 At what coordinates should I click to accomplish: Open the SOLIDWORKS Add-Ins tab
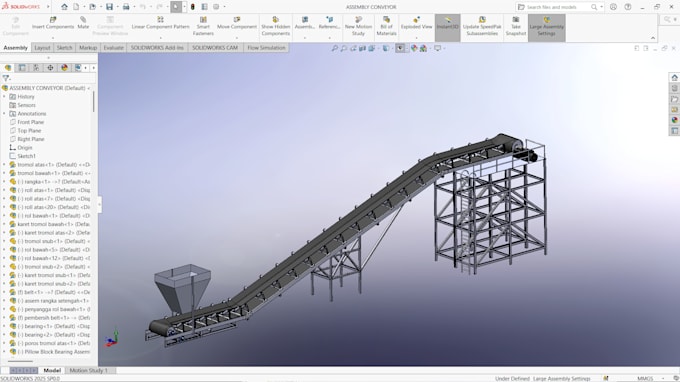pos(157,48)
